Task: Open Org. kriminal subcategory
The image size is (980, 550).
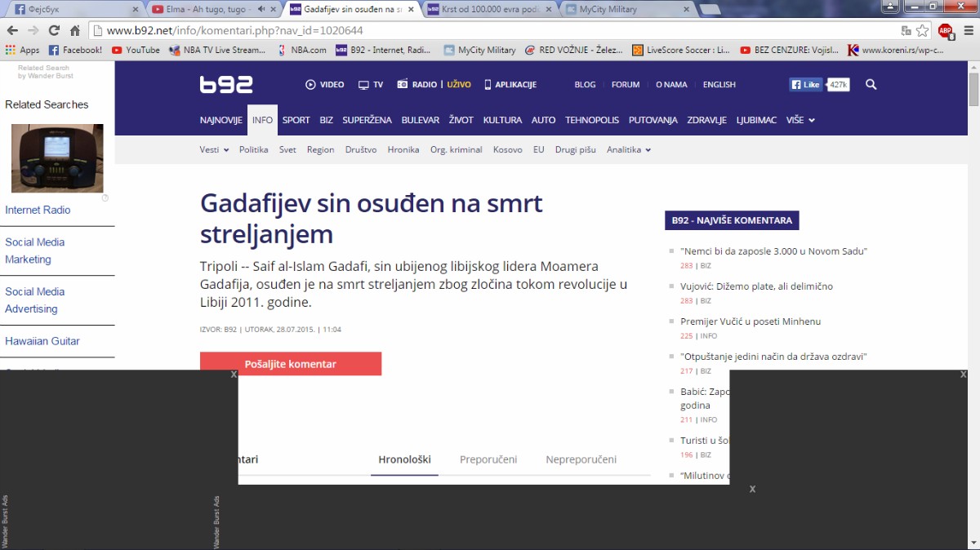Action: click(457, 149)
